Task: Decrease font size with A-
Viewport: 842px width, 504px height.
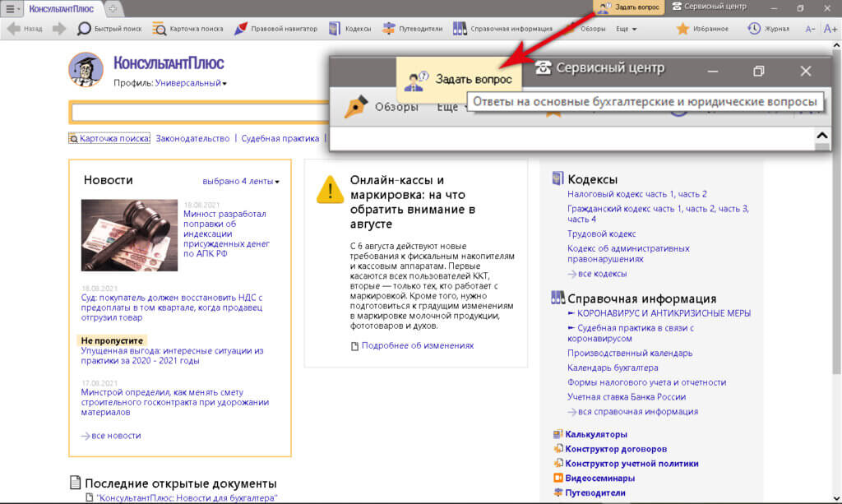Action: point(810,29)
